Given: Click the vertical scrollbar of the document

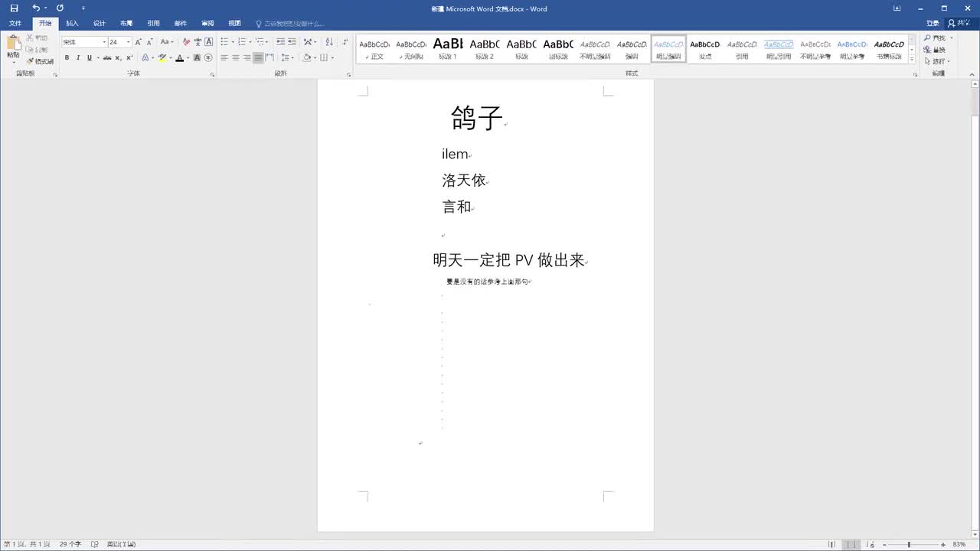Looking at the screenshot, I should click(975, 308).
